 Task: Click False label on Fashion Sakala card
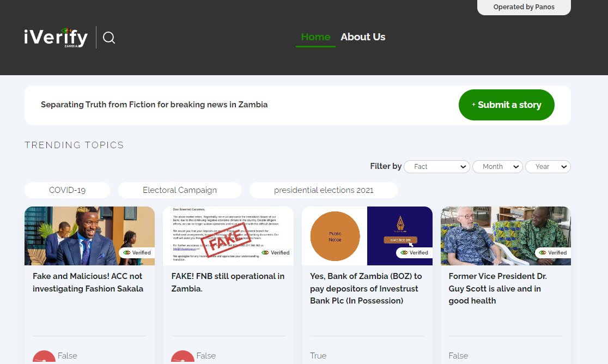tap(68, 356)
